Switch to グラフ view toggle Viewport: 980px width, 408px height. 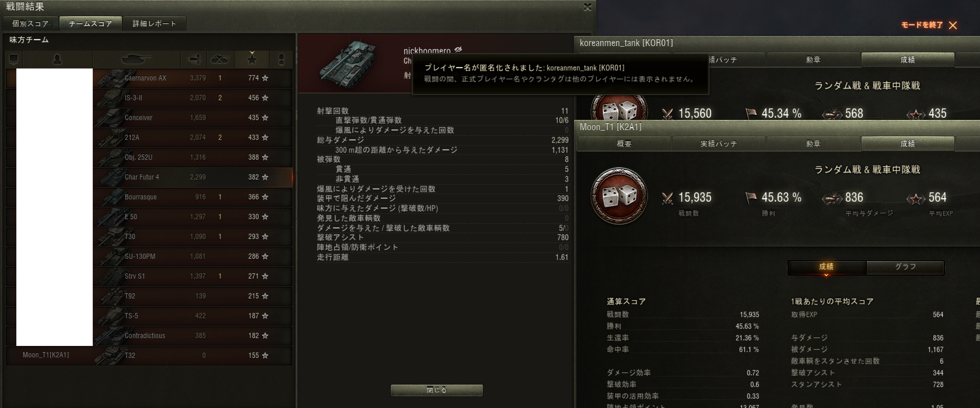tap(905, 267)
